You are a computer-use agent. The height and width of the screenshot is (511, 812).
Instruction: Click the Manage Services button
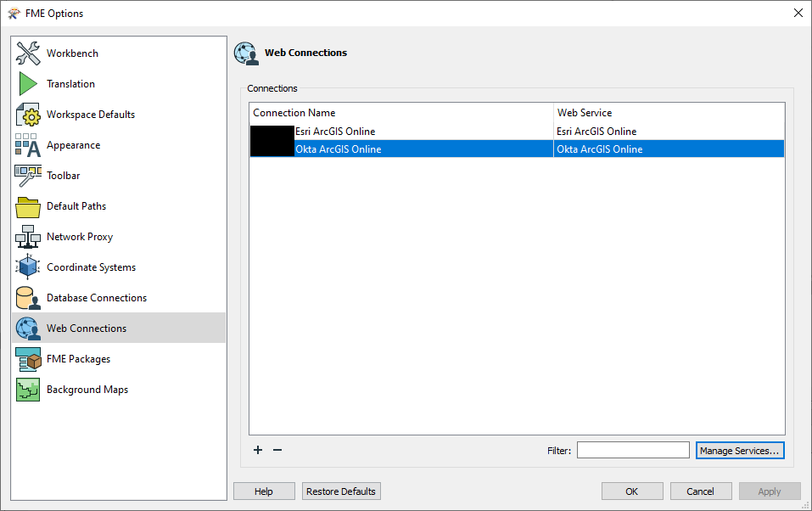pos(740,451)
